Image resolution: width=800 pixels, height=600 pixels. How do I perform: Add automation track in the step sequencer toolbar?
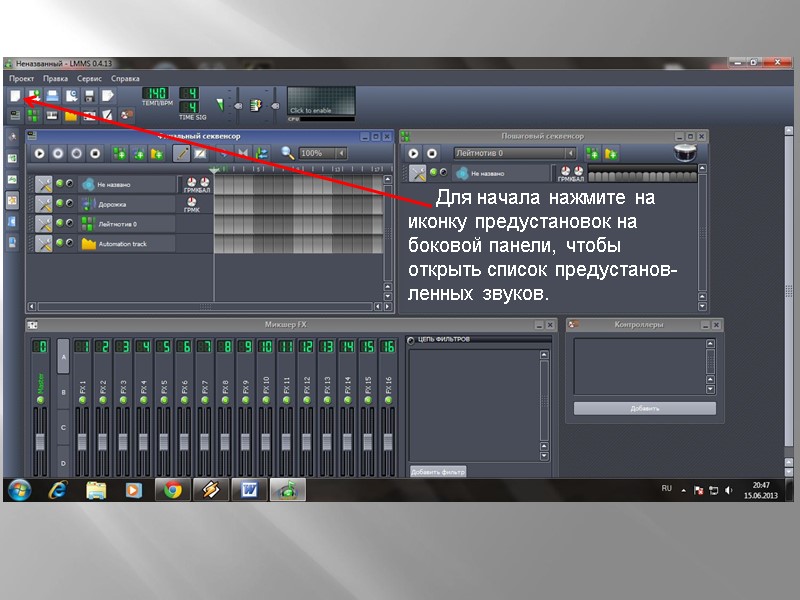point(611,153)
